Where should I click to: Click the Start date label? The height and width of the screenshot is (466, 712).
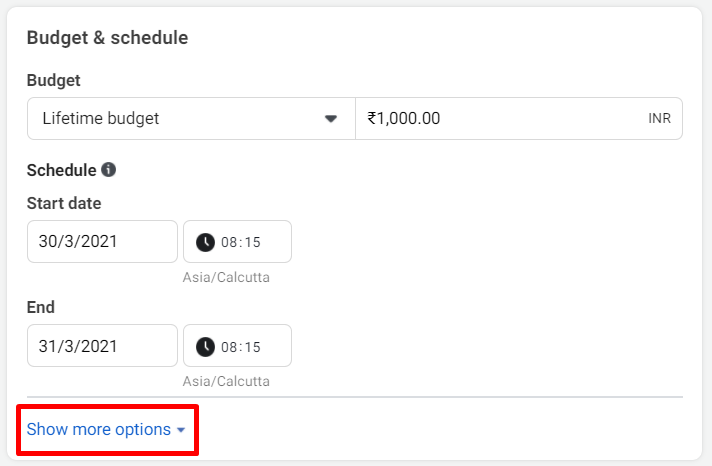coord(64,203)
